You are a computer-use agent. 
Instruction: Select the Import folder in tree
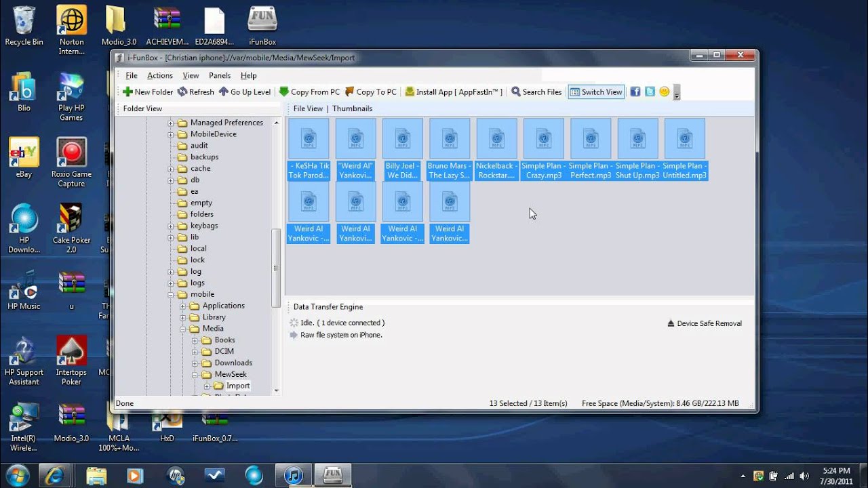click(x=237, y=386)
